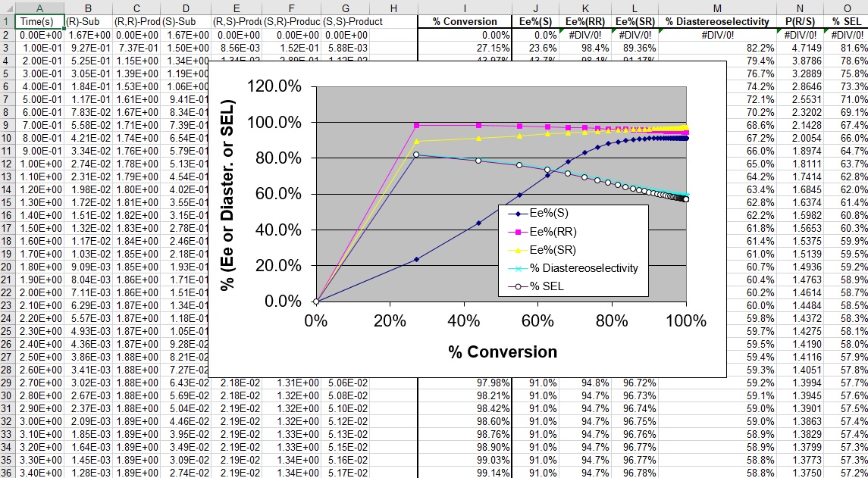The width and height of the screenshot is (868, 478).
Task: Click the Time(s) header cell
Action: coord(40,21)
